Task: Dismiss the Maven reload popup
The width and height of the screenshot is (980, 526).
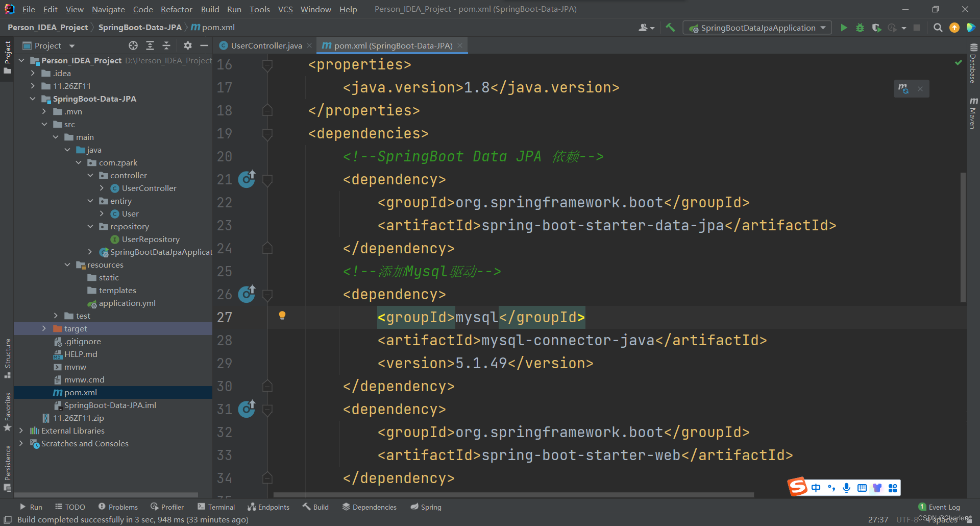Action: pos(920,88)
